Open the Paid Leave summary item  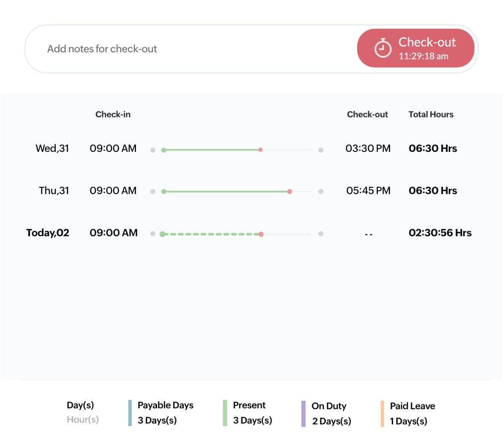[412, 413]
